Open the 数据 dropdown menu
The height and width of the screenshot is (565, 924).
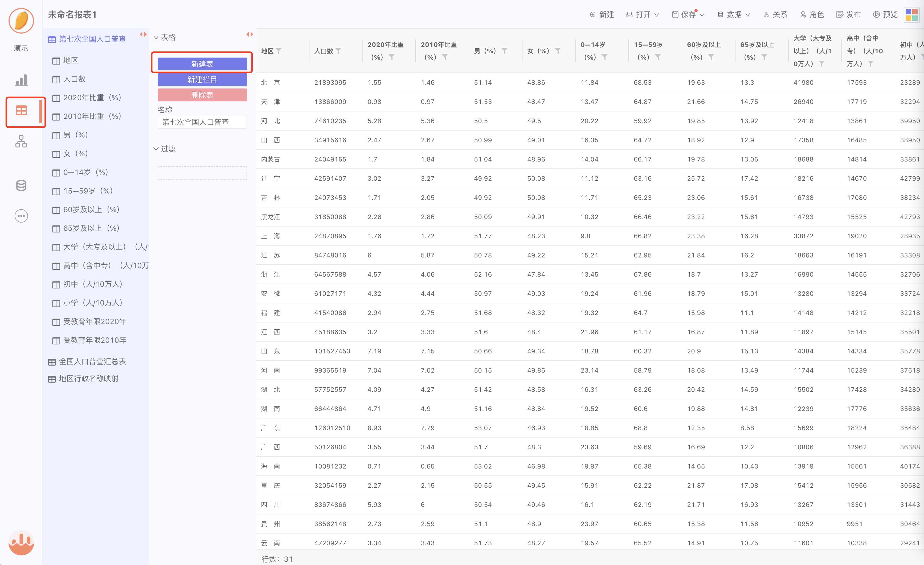734,15
